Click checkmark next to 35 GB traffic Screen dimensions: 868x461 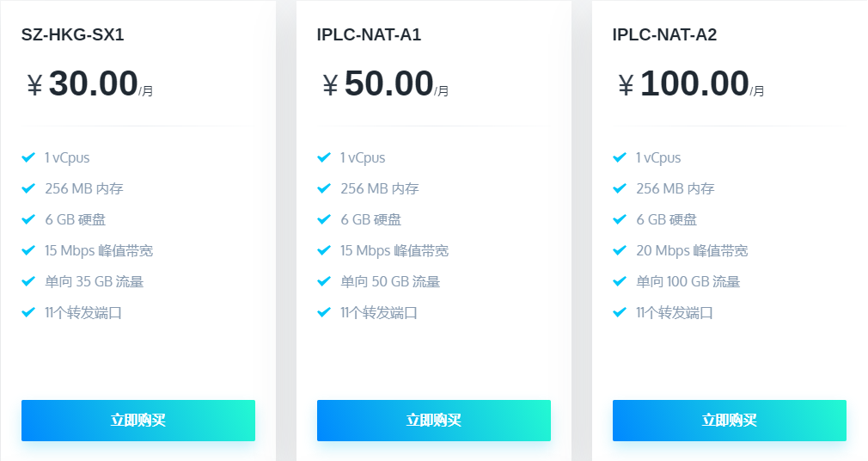pos(28,281)
